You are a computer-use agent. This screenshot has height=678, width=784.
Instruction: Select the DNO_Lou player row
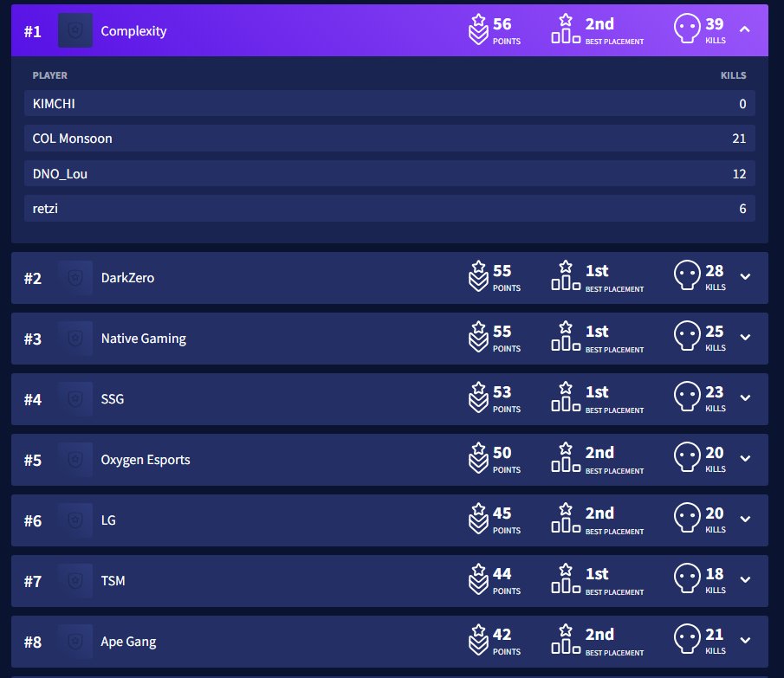390,173
